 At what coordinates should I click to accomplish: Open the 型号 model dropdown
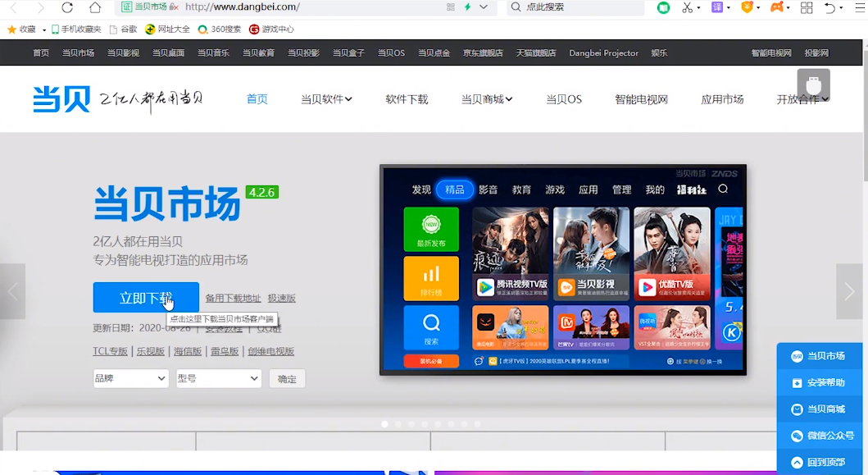pyautogui.click(x=218, y=378)
